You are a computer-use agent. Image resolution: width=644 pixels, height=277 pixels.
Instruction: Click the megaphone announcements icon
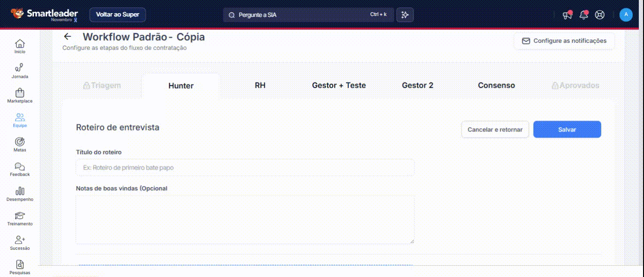click(x=567, y=15)
